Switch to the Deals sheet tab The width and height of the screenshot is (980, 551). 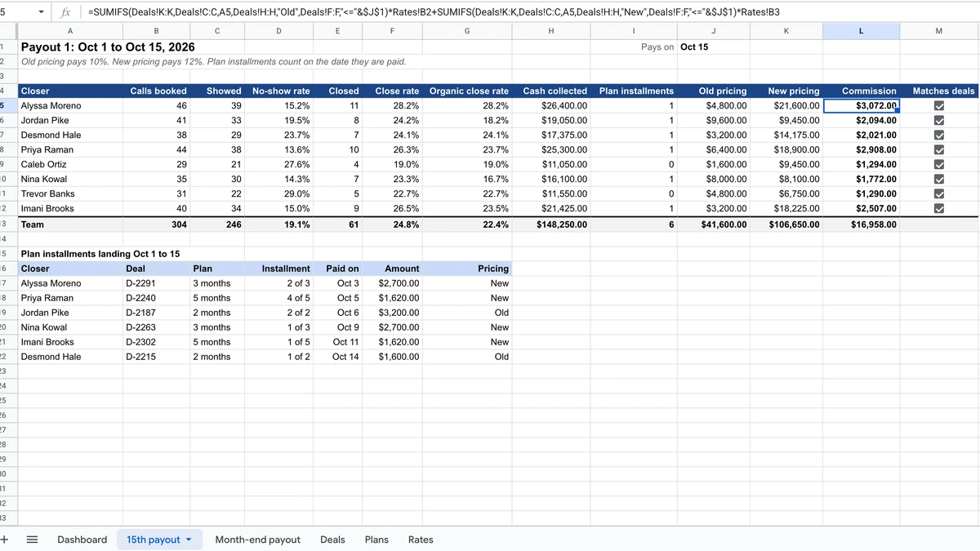(332, 540)
